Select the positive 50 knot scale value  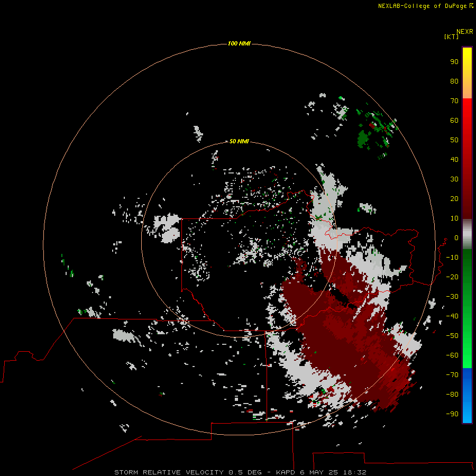tap(454, 140)
